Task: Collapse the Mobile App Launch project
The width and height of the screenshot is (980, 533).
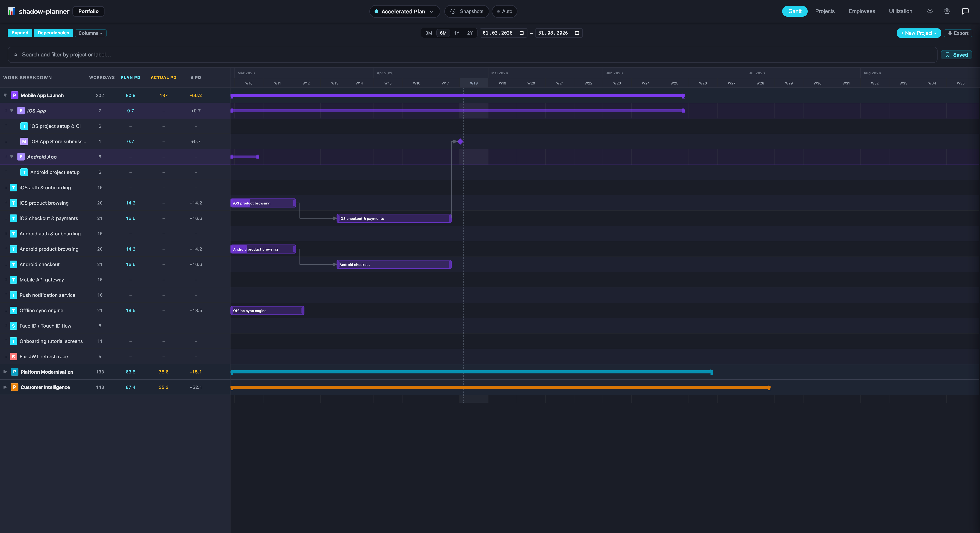Action: [5, 95]
